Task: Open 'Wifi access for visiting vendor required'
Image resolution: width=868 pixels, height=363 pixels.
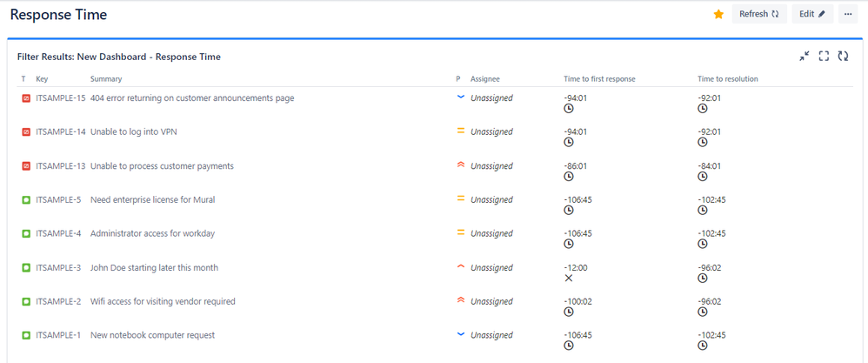Action: pos(163,301)
